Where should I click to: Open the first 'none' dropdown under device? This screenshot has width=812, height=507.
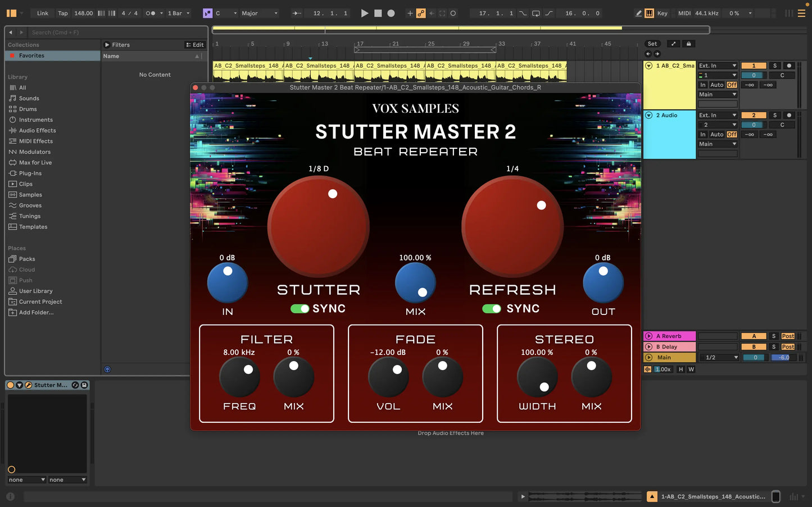click(x=26, y=480)
